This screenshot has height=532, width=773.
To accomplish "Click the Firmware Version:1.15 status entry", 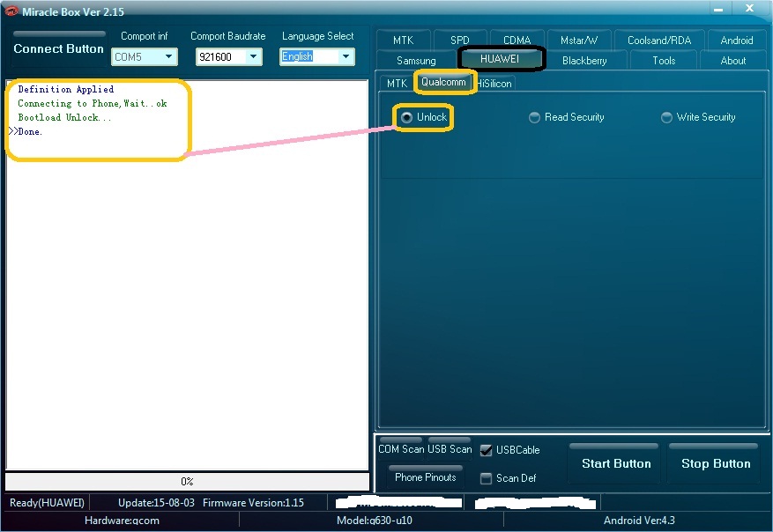I will click(253, 502).
